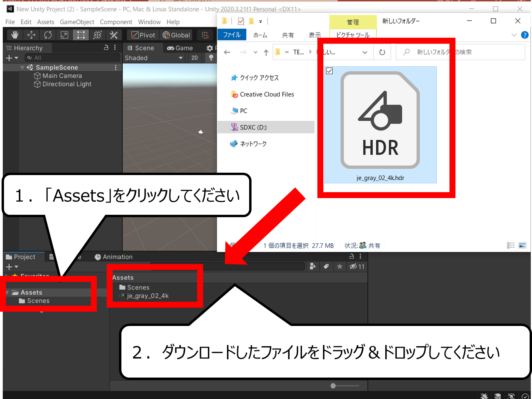Toggle scene lighting lightbulb icon

point(211,58)
